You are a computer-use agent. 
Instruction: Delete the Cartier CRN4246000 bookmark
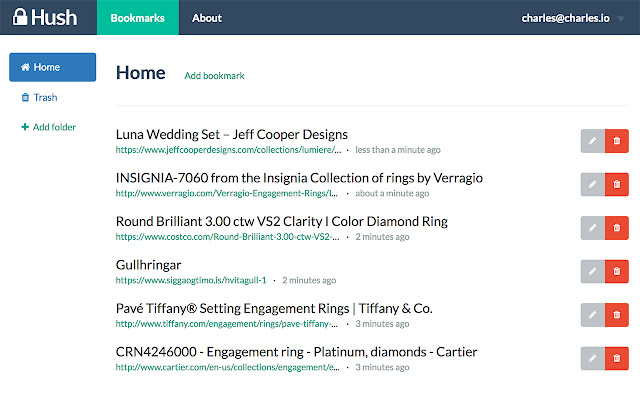[616, 358]
